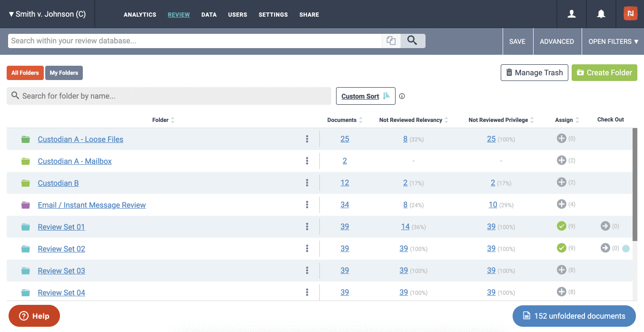The height and width of the screenshot is (332, 644).
Task: Click the assign plus icon for Review Set 04
Action: click(561, 292)
